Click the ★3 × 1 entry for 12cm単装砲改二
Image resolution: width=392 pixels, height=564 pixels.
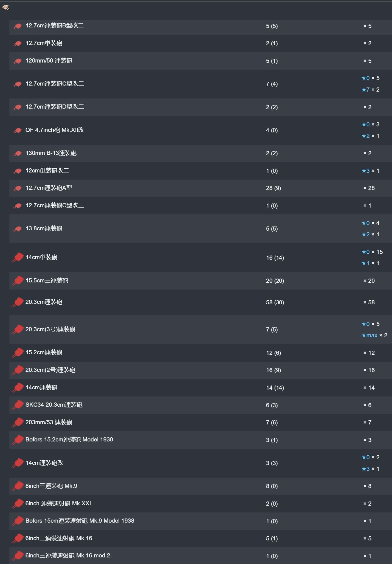(370, 171)
